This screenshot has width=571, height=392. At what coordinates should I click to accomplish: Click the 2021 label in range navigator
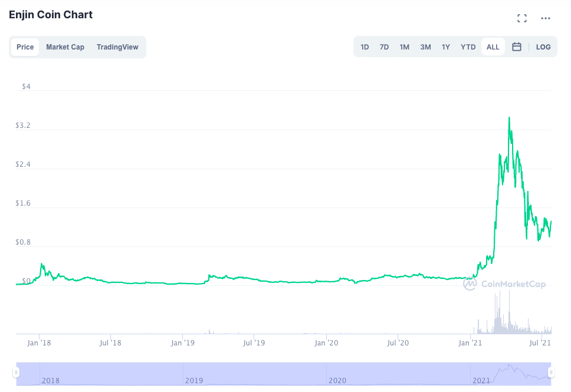pos(481,381)
